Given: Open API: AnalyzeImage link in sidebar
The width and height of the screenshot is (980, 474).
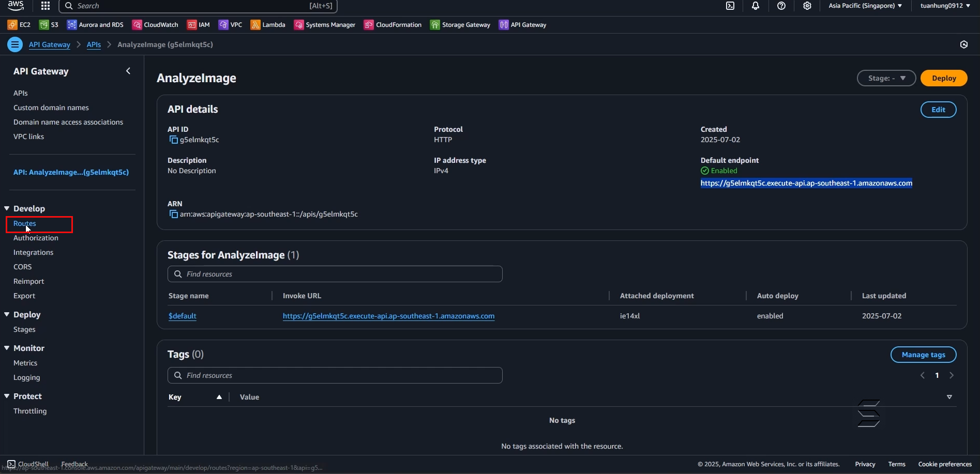Looking at the screenshot, I should coord(71,172).
